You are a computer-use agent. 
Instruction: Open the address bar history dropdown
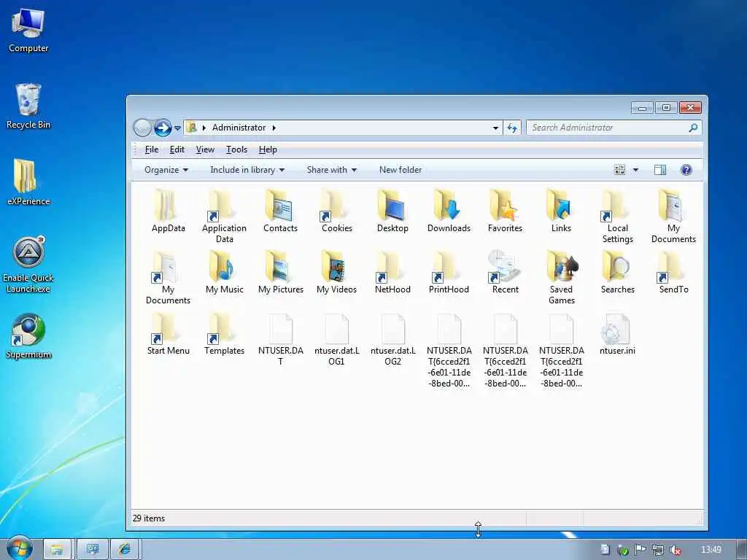coord(495,128)
